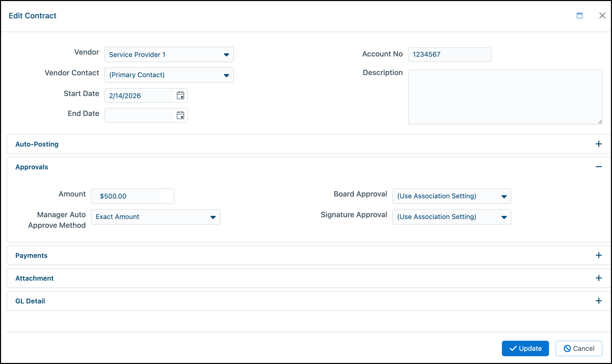This screenshot has width=612, height=364.
Task: Click the Edit Contract dialog title
Action: [x=32, y=16]
